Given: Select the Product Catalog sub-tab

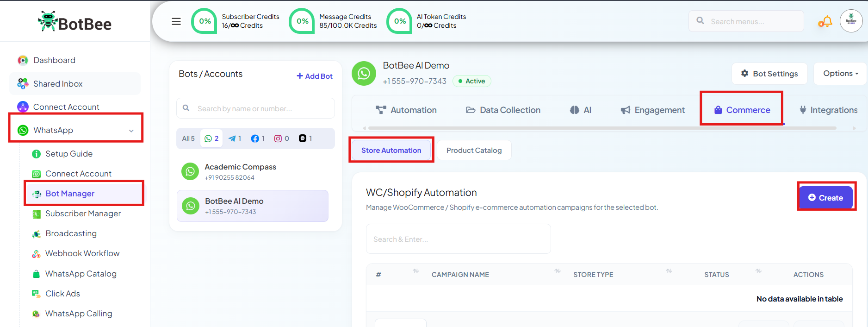Looking at the screenshot, I should (474, 150).
